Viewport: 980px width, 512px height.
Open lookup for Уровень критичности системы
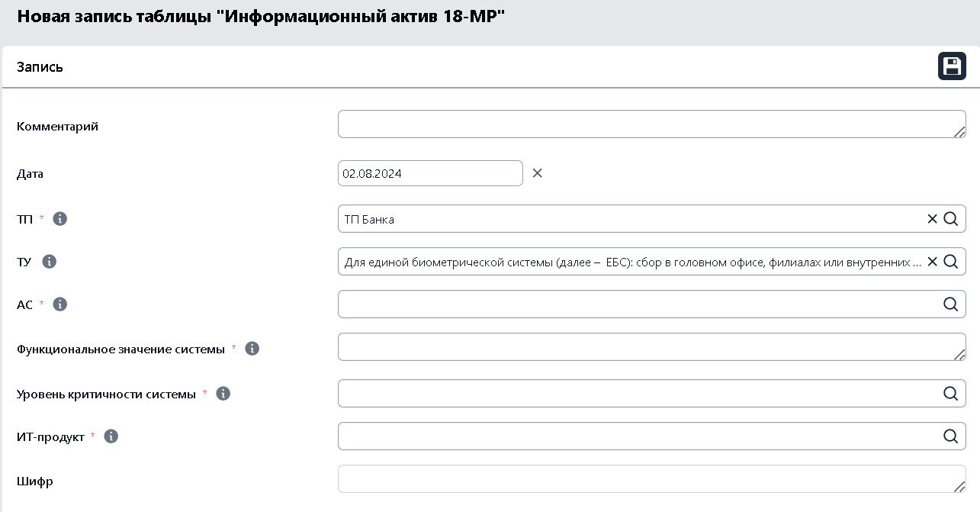pyautogui.click(x=950, y=394)
